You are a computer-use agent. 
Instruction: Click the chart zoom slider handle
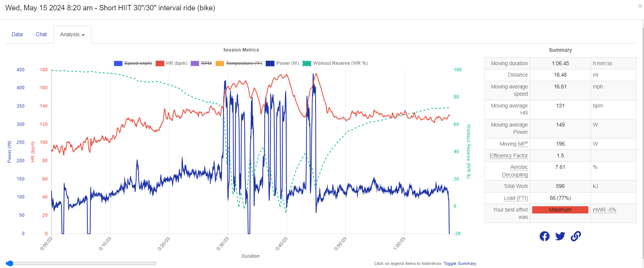tap(10, 263)
